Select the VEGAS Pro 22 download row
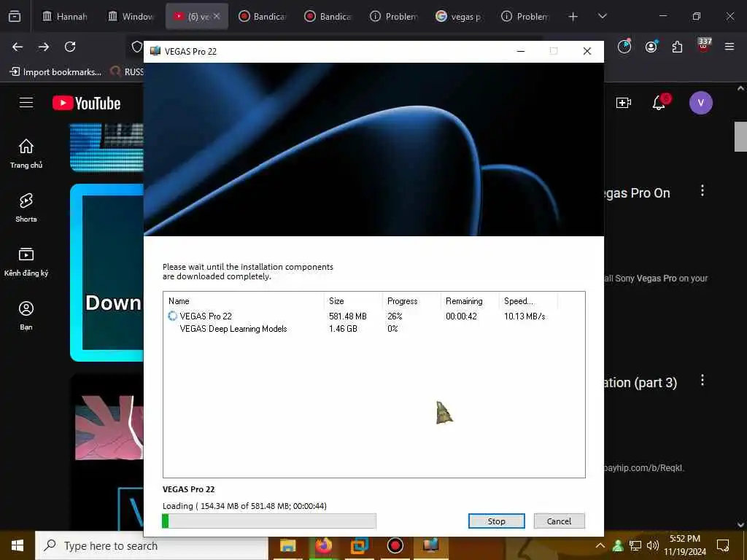This screenshot has width=747, height=560. [x=374, y=316]
